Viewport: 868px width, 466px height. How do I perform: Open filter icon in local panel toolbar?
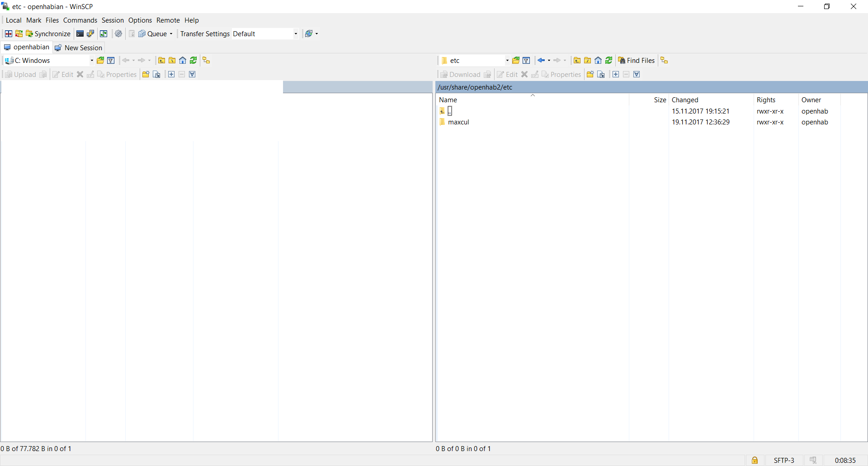[111, 61]
